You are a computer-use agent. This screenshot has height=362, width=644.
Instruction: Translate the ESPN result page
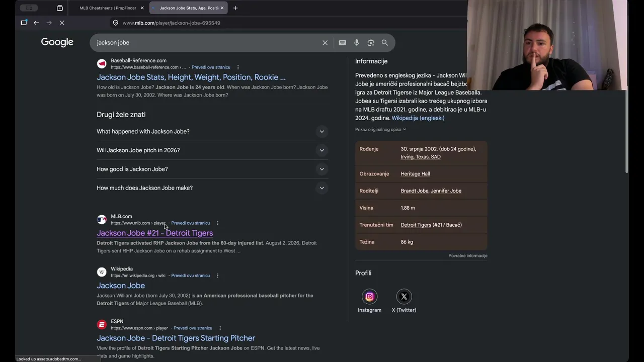[193, 328]
